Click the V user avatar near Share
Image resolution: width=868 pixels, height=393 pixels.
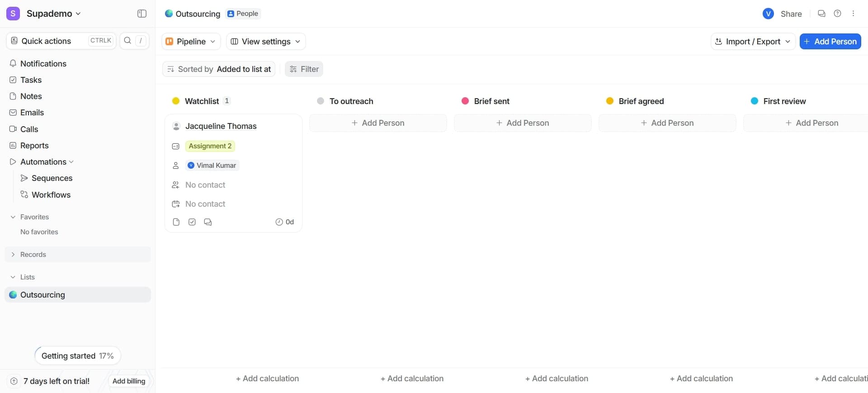tap(768, 14)
